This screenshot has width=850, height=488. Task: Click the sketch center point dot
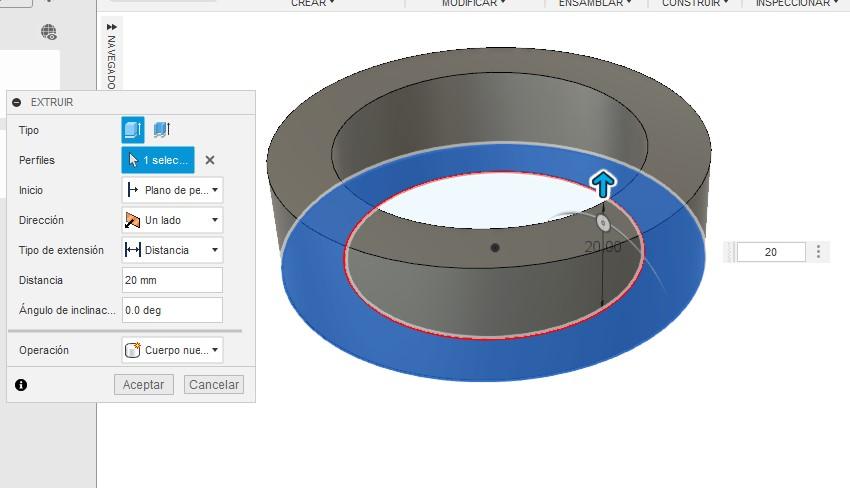(x=494, y=248)
